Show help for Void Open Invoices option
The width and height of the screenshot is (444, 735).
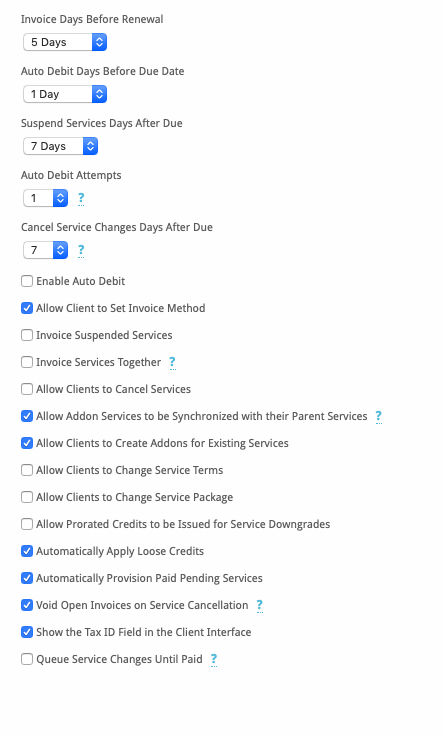[259, 606]
